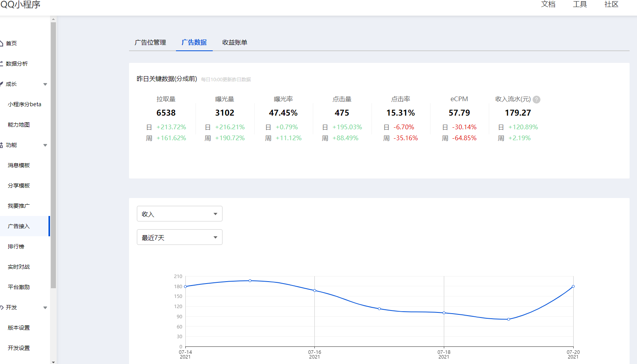Click the 07-14 data point on the chart
The height and width of the screenshot is (364, 637).
pos(185,287)
